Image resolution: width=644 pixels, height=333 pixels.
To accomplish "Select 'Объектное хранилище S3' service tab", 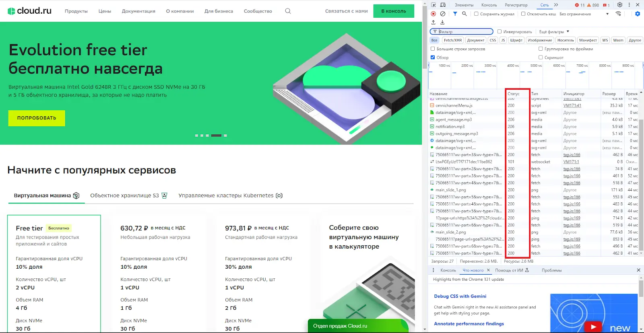I will click(128, 195).
